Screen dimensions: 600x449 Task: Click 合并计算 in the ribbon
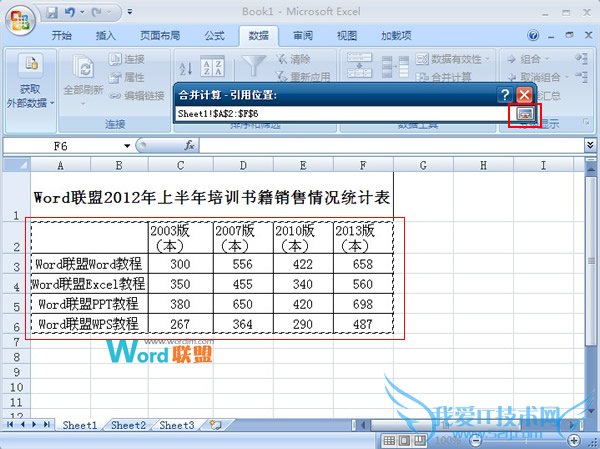click(444, 77)
